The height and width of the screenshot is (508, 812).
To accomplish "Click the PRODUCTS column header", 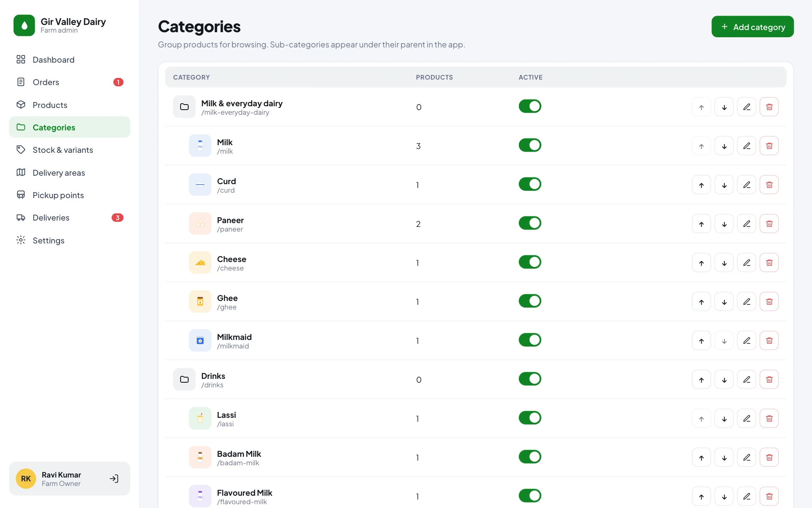I will click(x=434, y=77).
